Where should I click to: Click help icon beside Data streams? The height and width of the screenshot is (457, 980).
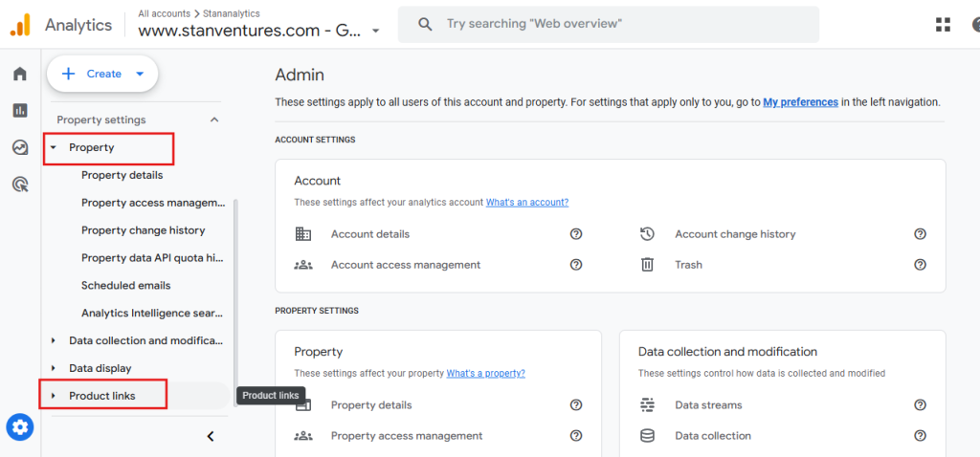click(920, 405)
